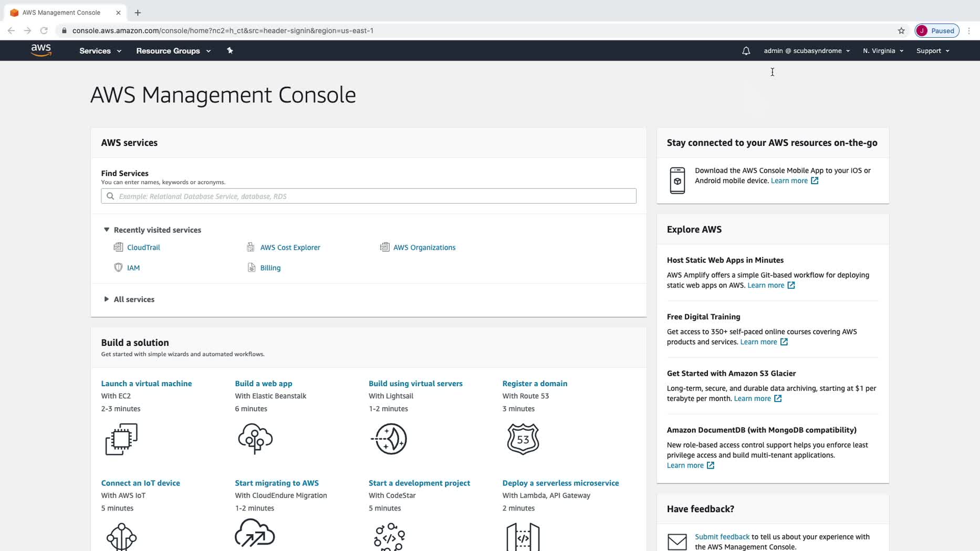Click the Lambda API Gateway icon
The image size is (980, 551).
[x=523, y=536]
